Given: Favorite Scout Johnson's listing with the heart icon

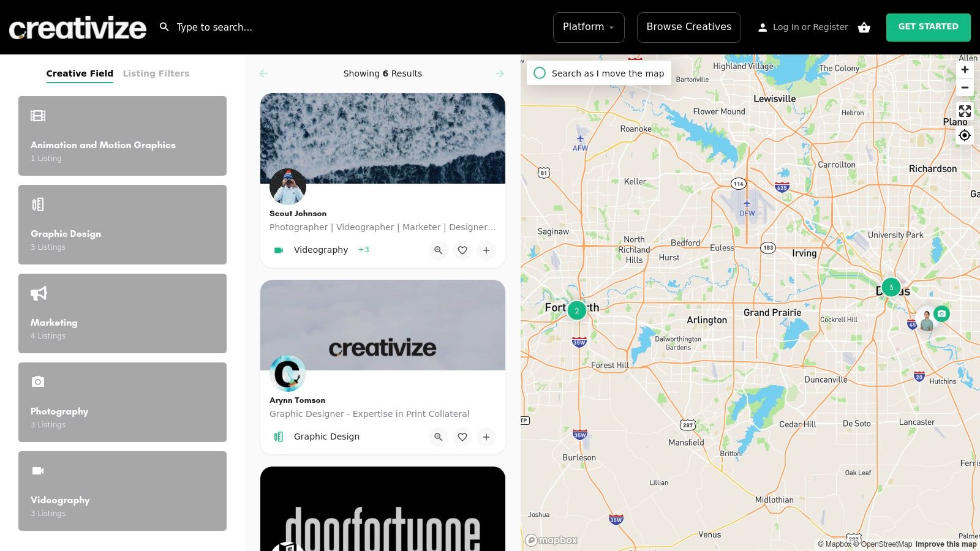Looking at the screenshot, I should tap(462, 250).
